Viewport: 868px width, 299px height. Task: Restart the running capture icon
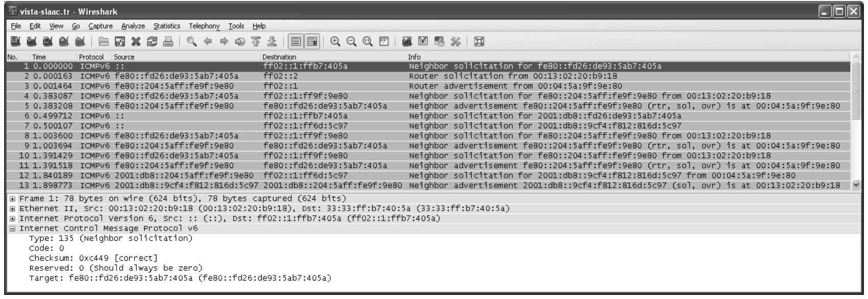coord(80,42)
